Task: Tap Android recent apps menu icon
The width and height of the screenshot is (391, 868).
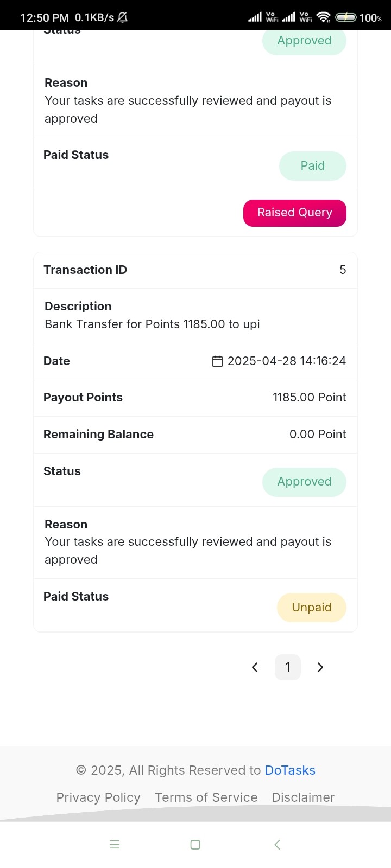Action: tap(115, 845)
